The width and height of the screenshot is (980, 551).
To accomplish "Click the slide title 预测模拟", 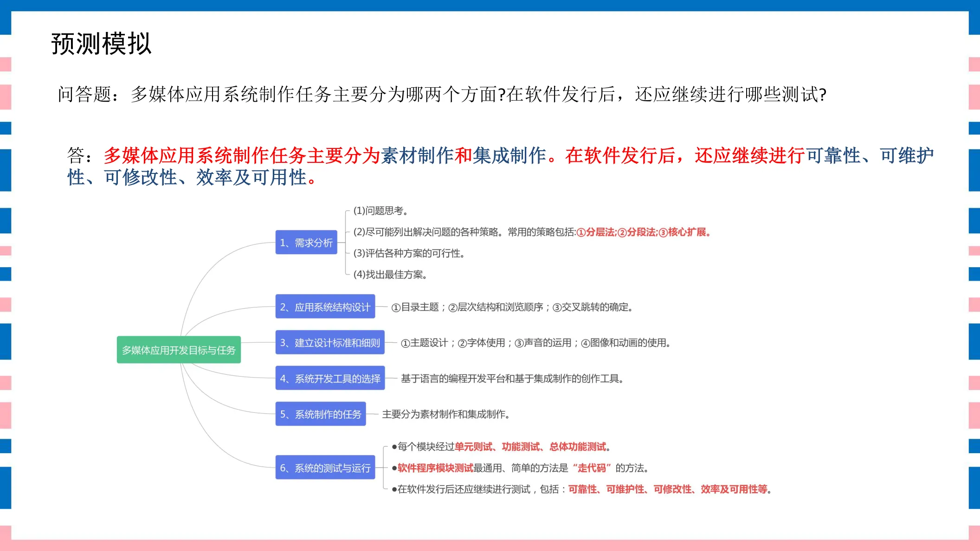I will [101, 44].
